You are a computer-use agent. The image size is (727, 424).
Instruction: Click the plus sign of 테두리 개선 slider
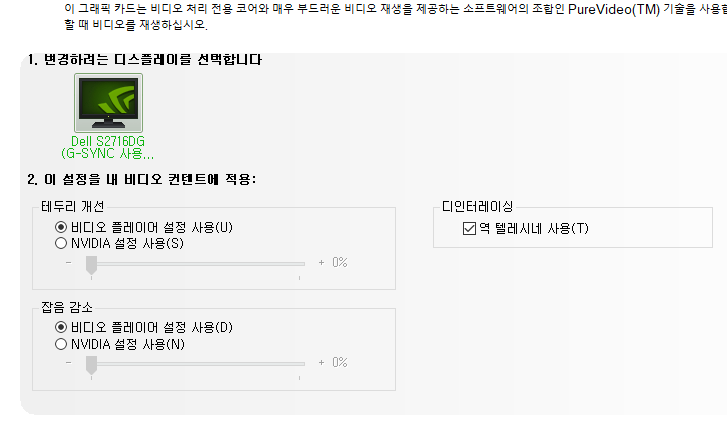pos(321,263)
